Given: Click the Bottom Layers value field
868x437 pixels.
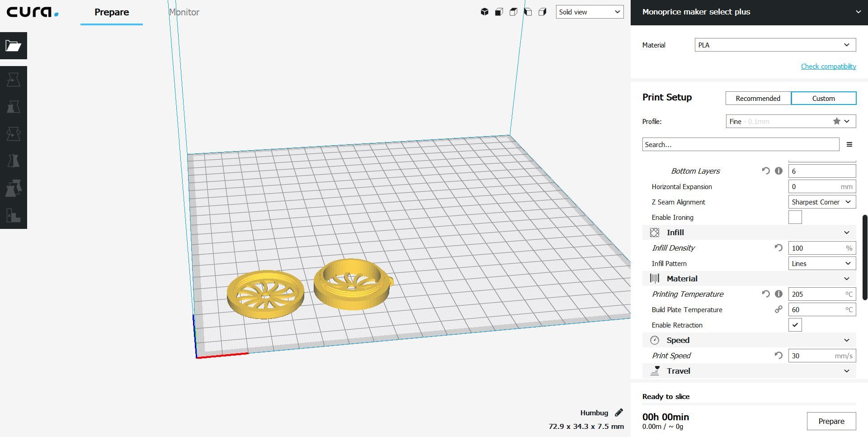Looking at the screenshot, I should coord(822,171).
